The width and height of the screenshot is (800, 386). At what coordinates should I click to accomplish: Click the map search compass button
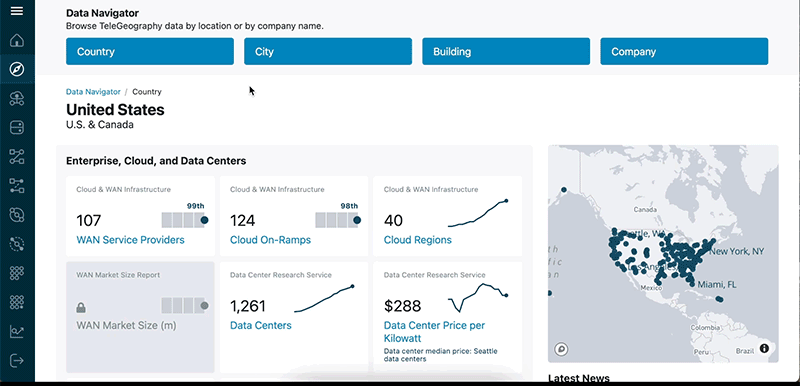[x=561, y=349]
